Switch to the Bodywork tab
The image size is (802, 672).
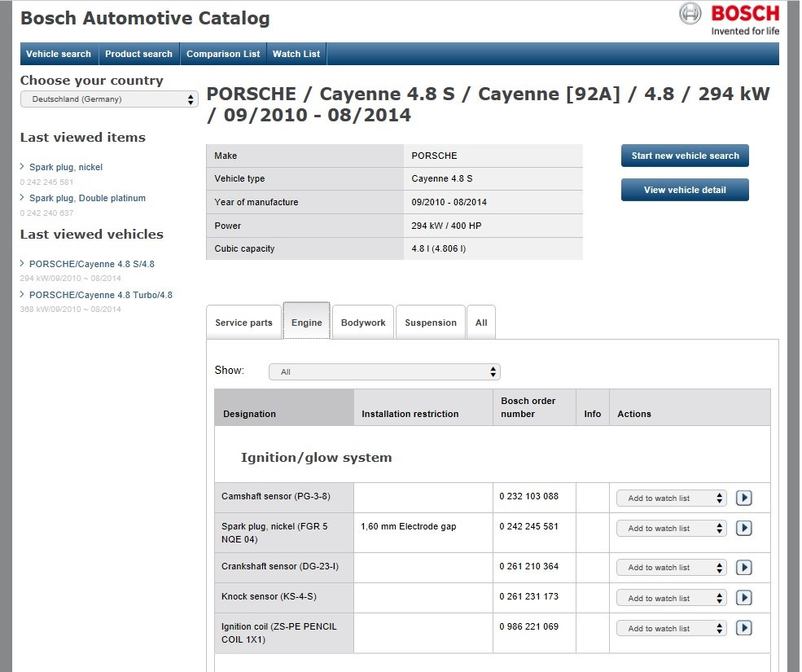point(363,323)
